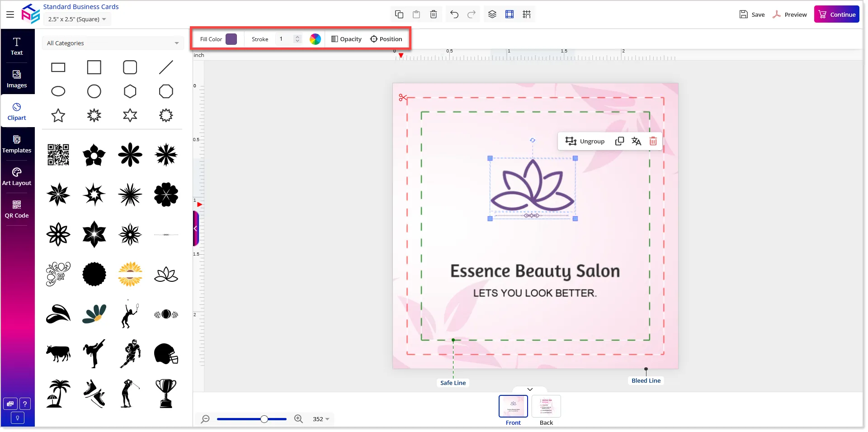Redo the last action
This screenshot has width=868, height=432.
click(472, 14)
